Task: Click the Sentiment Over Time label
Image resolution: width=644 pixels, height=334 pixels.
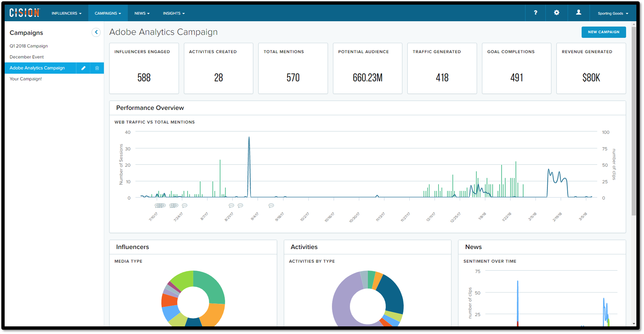Action: (490, 261)
